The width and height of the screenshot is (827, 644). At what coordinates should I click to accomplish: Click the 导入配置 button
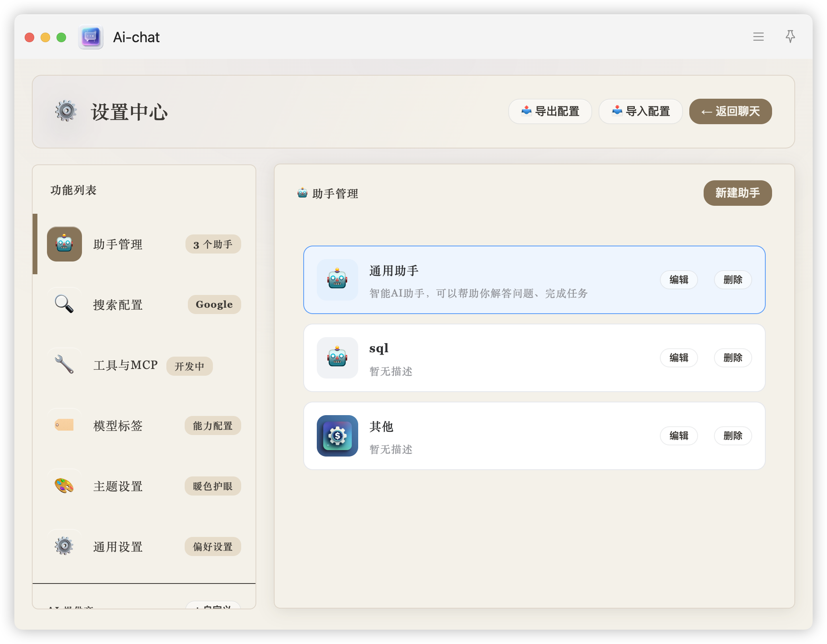pyautogui.click(x=640, y=111)
